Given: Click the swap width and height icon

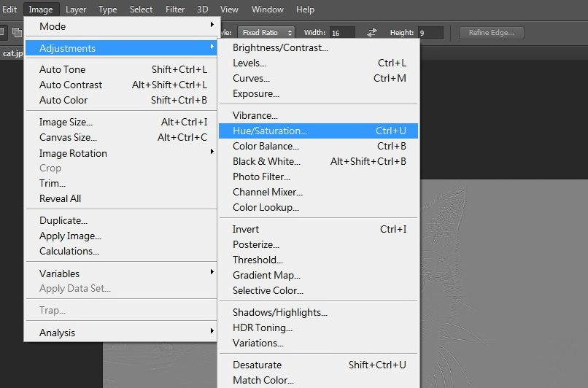Looking at the screenshot, I should click(371, 33).
